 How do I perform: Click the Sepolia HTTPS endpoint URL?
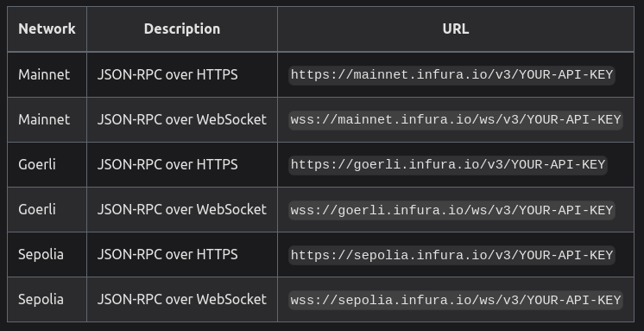(451, 255)
